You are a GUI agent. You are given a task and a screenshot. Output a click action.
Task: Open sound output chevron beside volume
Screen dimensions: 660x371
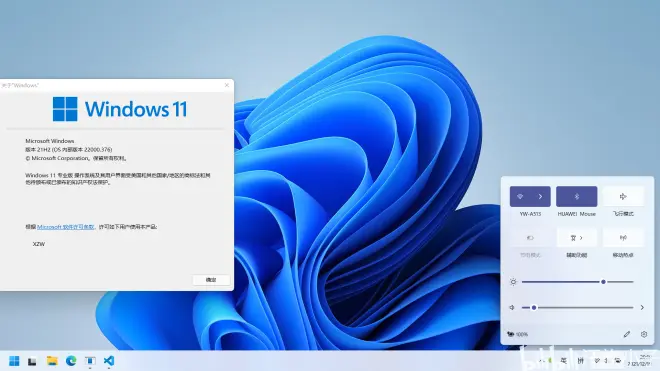(x=642, y=307)
